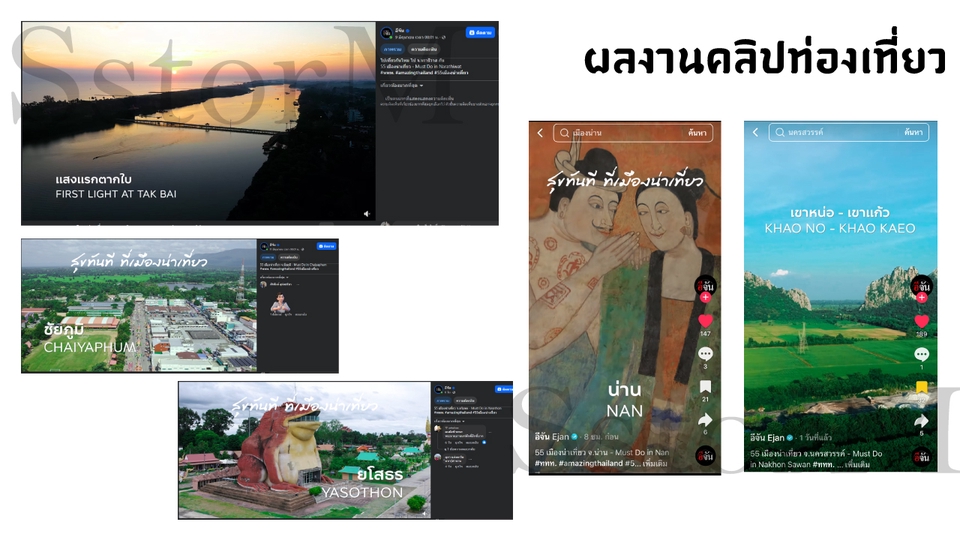
Task: Follow อีจัน via plus badge on Nan video
Action: coord(705,298)
